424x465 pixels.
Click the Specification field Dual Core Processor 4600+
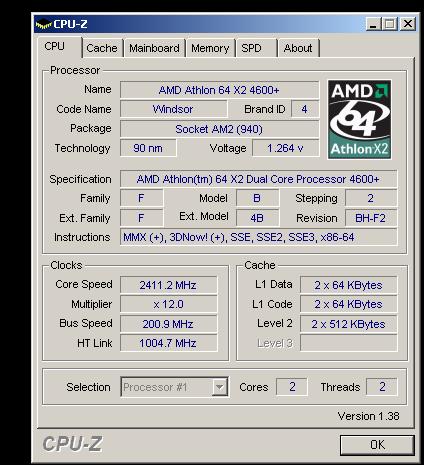coord(258,179)
